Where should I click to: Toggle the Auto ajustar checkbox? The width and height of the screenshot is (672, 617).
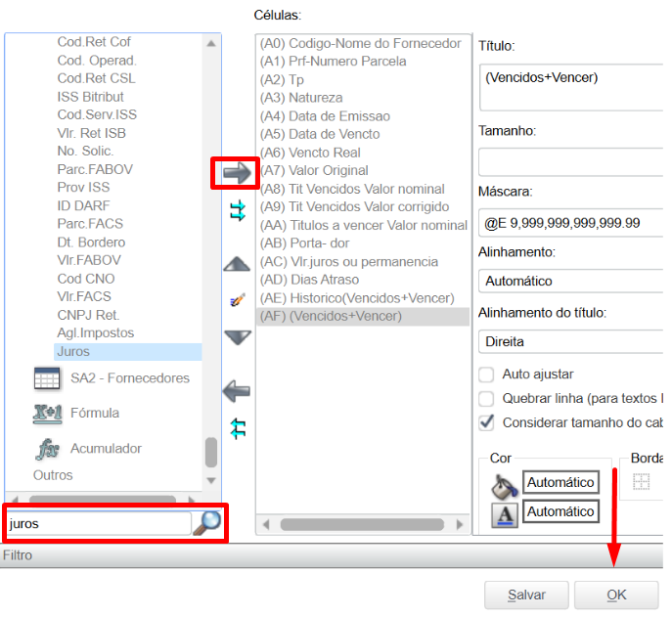[x=486, y=375]
